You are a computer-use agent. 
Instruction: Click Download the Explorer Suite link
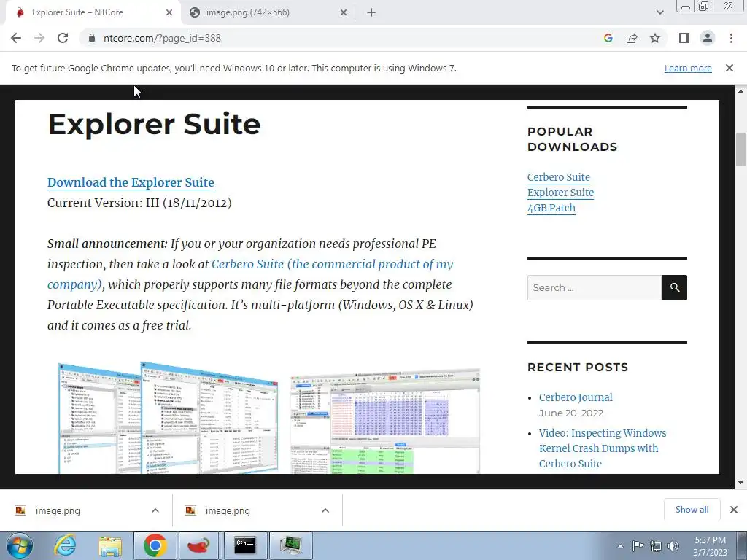[131, 182]
